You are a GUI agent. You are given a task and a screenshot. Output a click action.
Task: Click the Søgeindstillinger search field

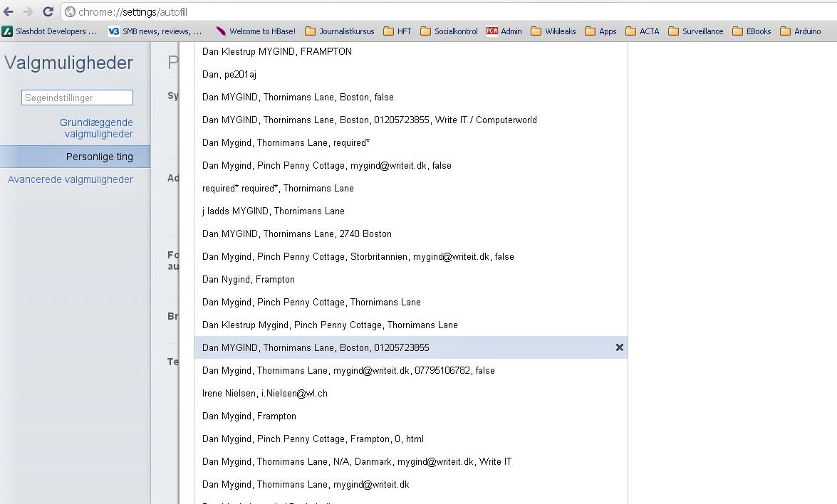pyautogui.click(x=77, y=98)
